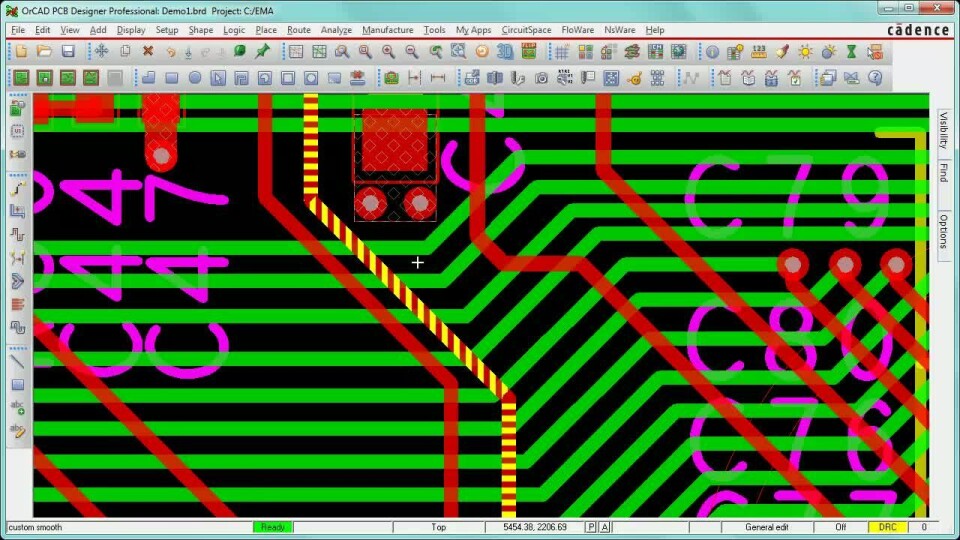Click the camera snapshot icon
Screen dimensions: 960x540
point(541,78)
